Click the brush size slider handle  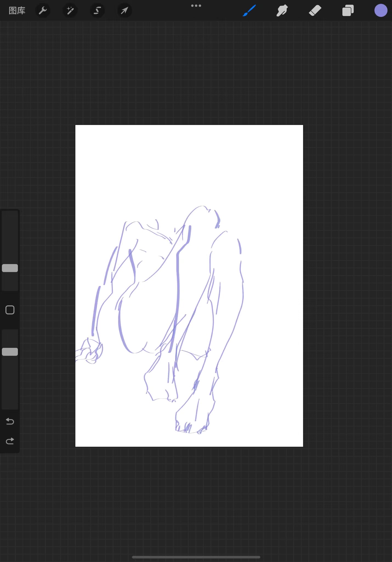tap(10, 268)
